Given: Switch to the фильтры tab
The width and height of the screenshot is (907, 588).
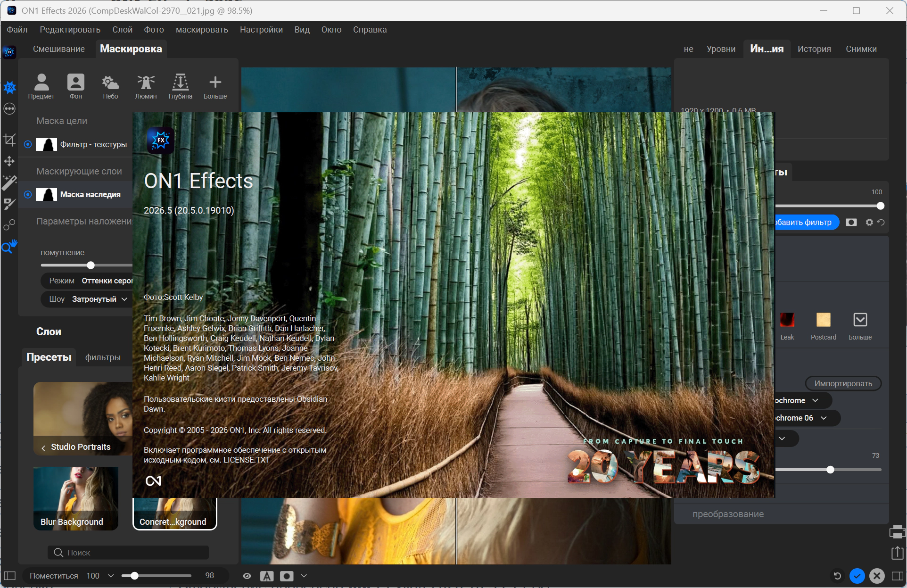Looking at the screenshot, I should pos(103,357).
